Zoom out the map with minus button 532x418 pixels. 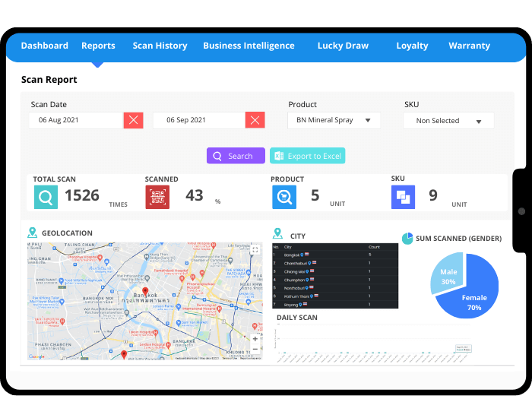[255, 350]
